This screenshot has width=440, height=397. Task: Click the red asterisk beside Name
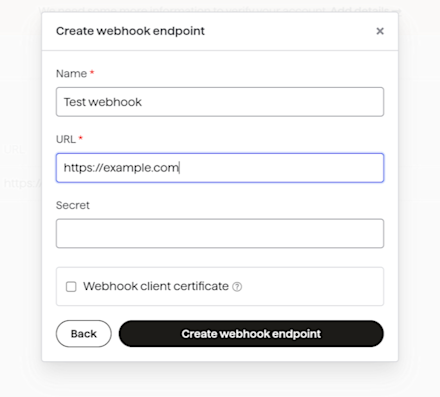[92, 72]
